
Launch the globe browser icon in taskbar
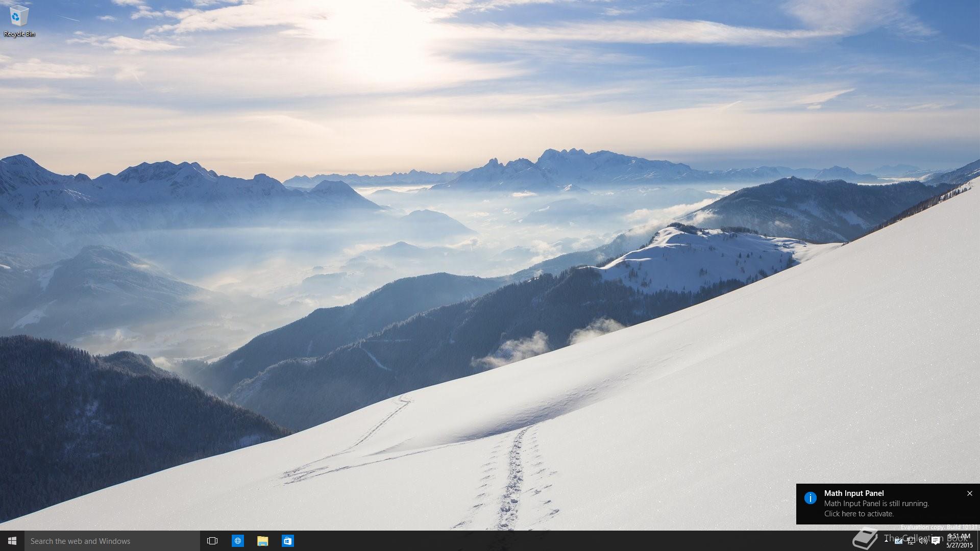click(x=238, y=541)
